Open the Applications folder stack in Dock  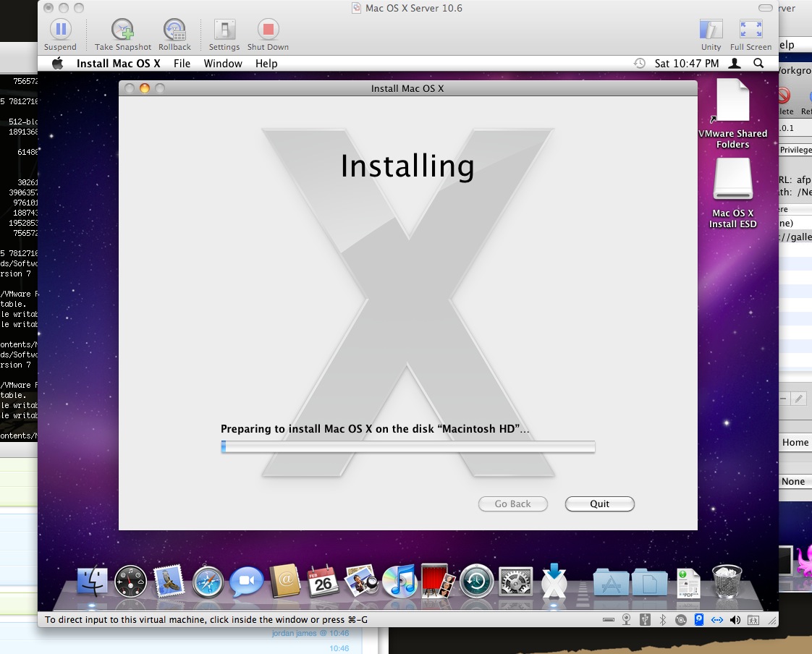coord(611,582)
